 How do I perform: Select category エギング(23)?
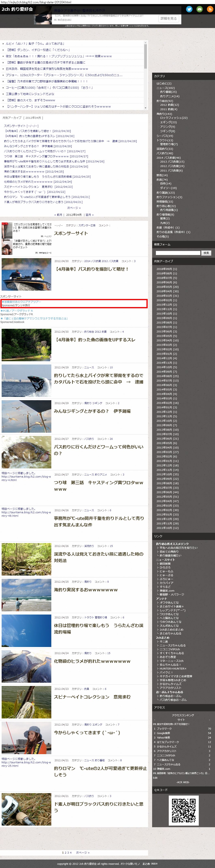coord(168,122)
